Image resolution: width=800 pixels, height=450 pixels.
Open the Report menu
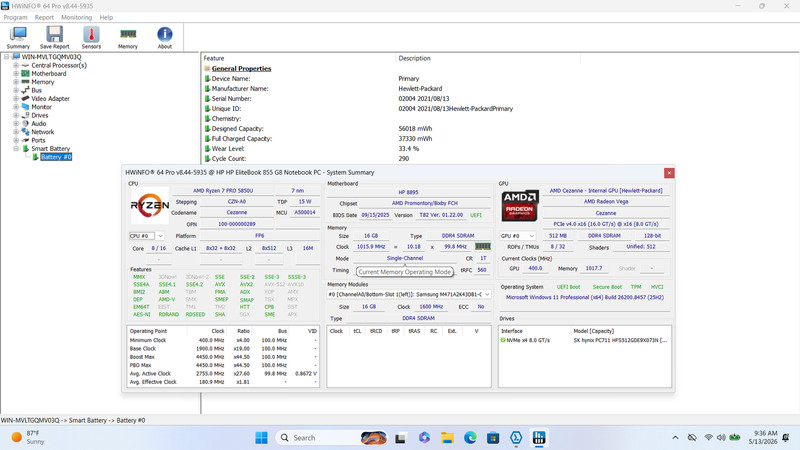click(x=44, y=17)
